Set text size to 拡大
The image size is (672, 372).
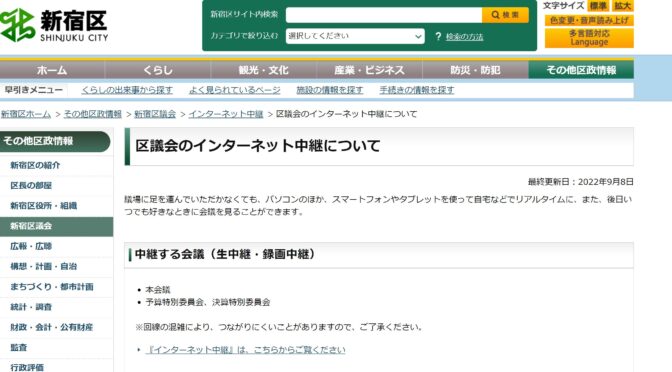(622, 6)
